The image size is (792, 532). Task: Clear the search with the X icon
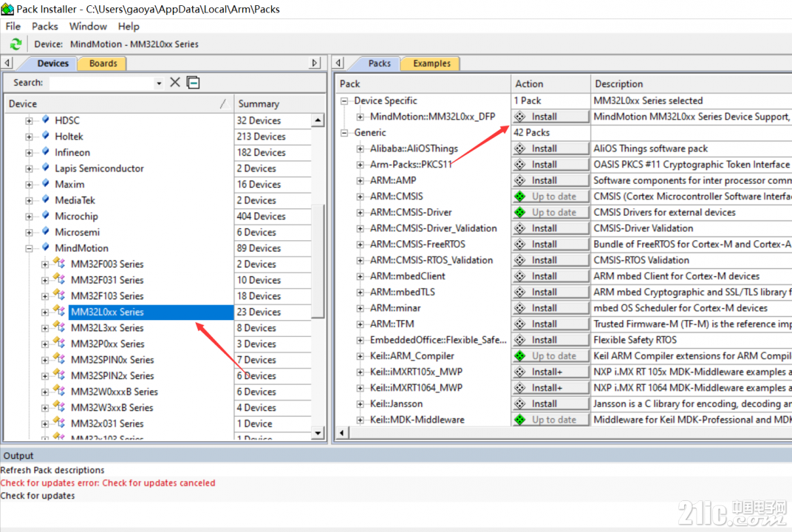tap(175, 82)
